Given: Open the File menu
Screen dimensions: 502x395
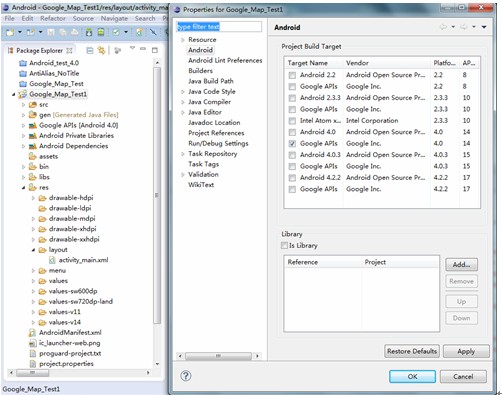Looking at the screenshot, I should point(9,18).
